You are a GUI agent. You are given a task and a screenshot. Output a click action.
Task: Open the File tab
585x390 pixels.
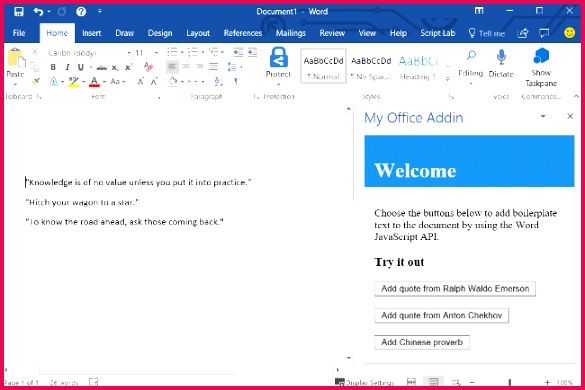click(19, 33)
